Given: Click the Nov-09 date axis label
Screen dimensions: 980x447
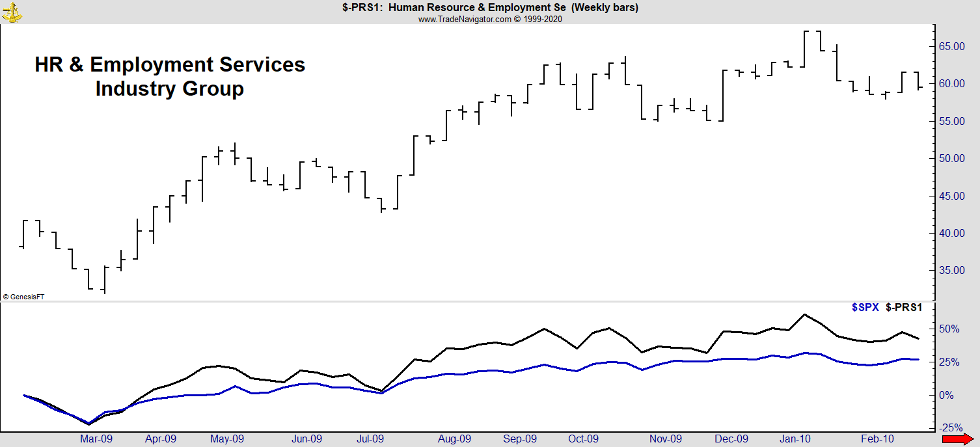Looking at the screenshot, I should [666, 439].
